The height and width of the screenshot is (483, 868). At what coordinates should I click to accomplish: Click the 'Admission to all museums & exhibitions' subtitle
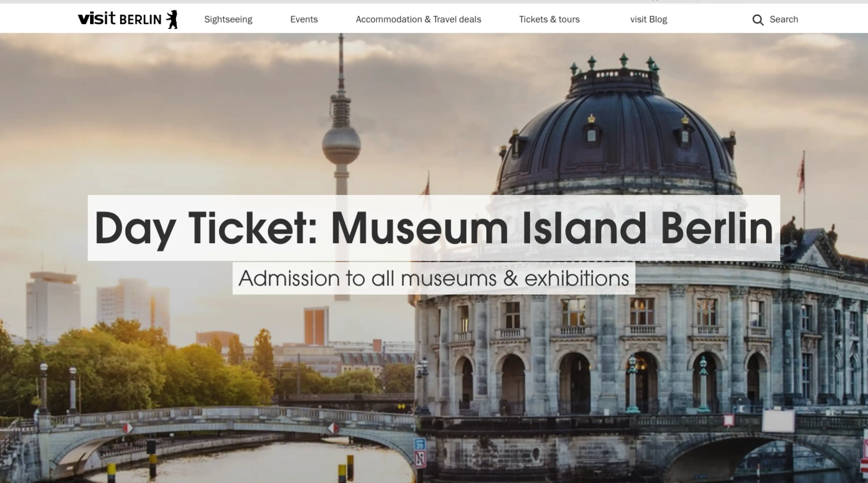(x=434, y=278)
